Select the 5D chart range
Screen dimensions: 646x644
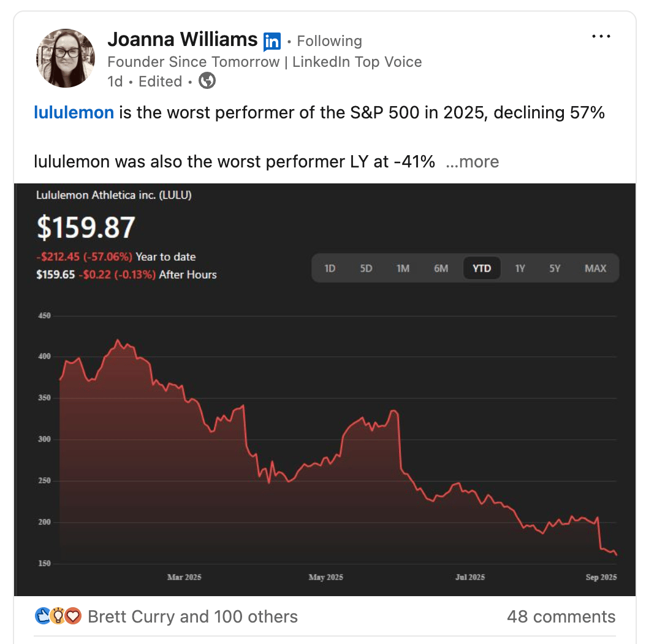(x=366, y=268)
